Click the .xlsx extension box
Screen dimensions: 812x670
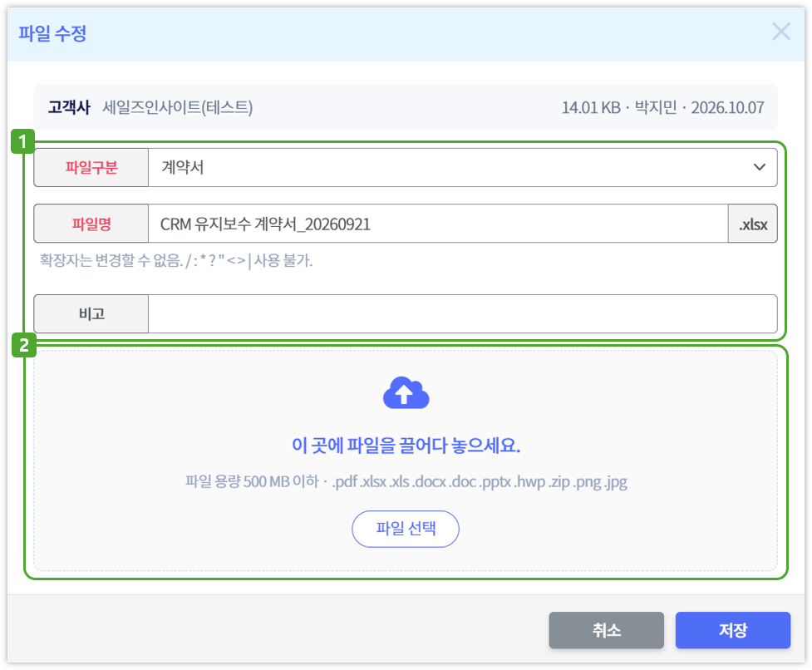click(x=753, y=224)
